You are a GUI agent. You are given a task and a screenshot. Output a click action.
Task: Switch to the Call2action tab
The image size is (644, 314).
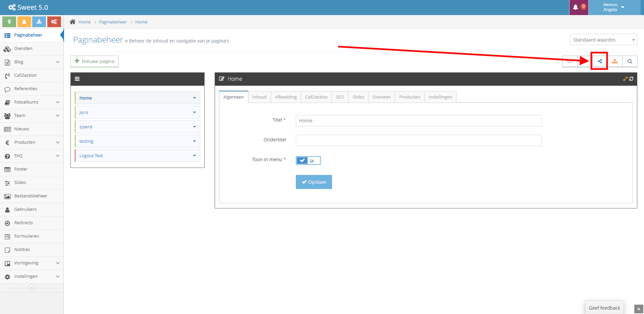coord(316,97)
